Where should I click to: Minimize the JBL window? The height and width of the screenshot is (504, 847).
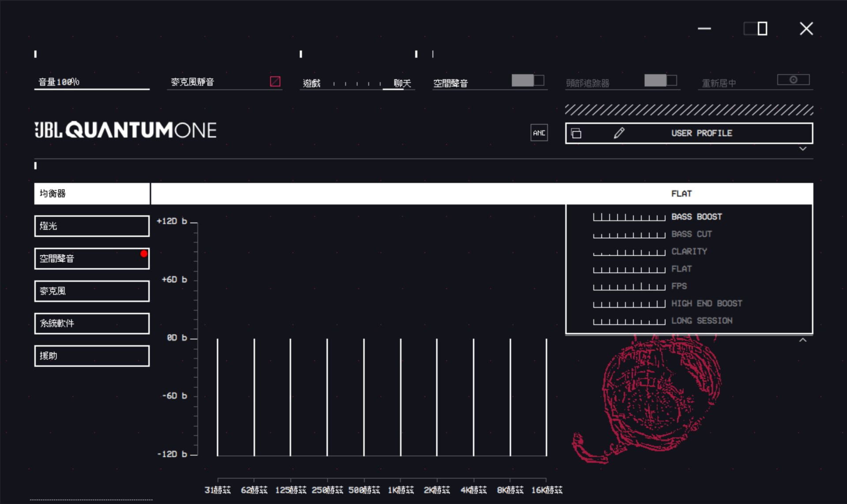pos(705,29)
